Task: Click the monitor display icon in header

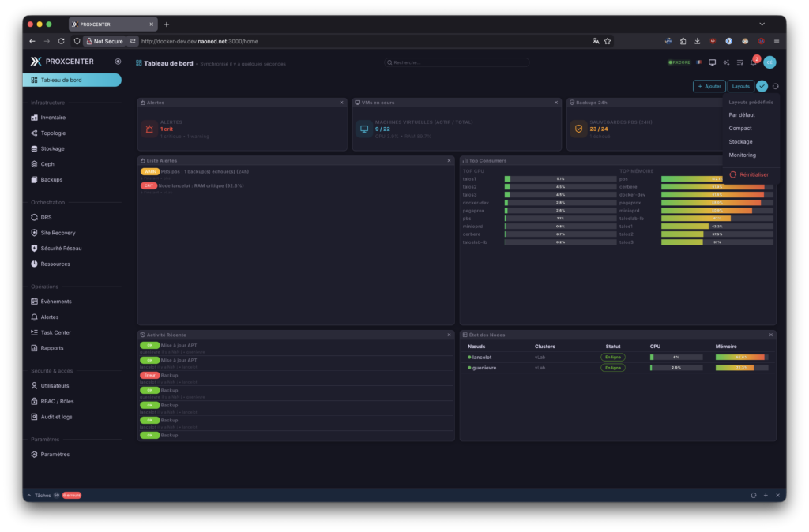Action: point(712,62)
